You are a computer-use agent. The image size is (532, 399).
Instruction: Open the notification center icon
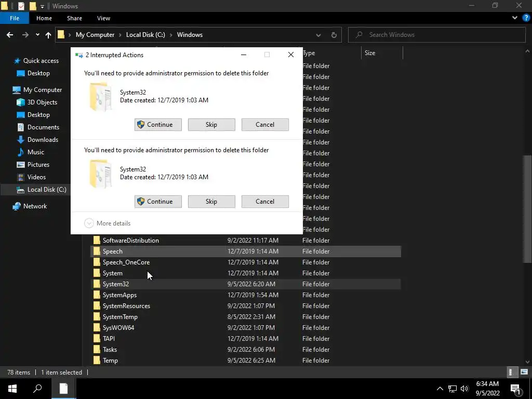[x=515, y=389]
